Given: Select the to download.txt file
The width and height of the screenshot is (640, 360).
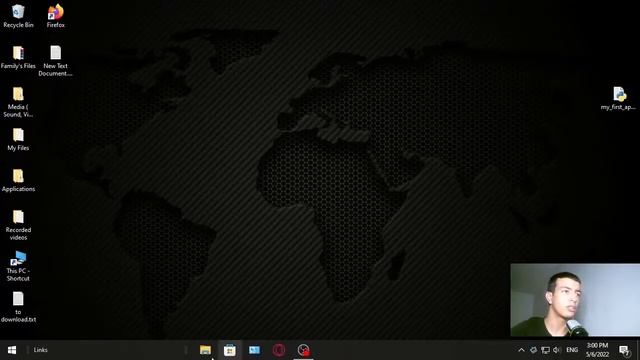Looking at the screenshot, I should pyautogui.click(x=18, y=307).
